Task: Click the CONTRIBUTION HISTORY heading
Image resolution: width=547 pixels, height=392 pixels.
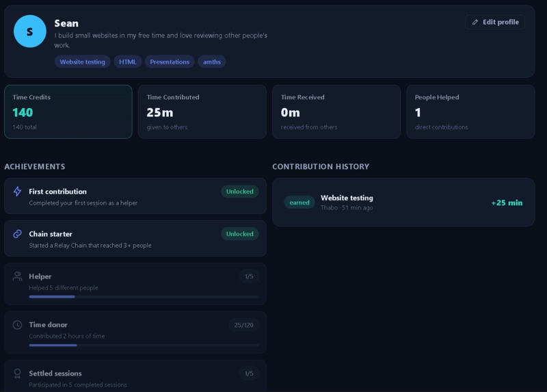Action: click(321, 166)
